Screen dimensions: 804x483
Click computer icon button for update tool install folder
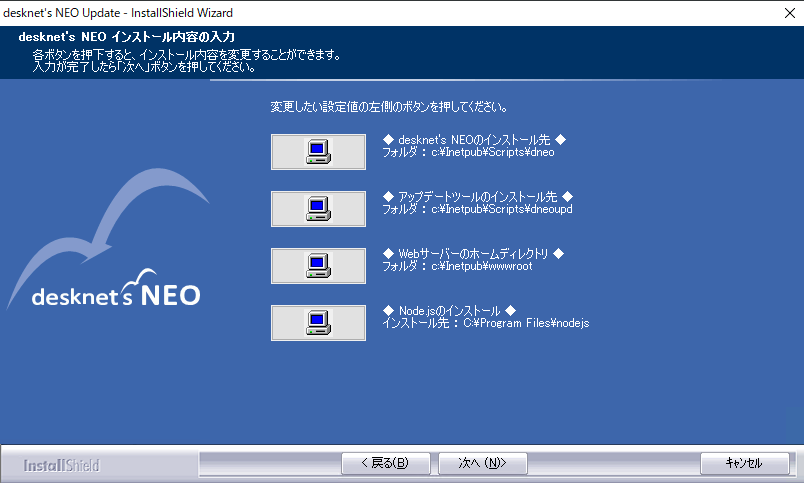coord(318,209)
